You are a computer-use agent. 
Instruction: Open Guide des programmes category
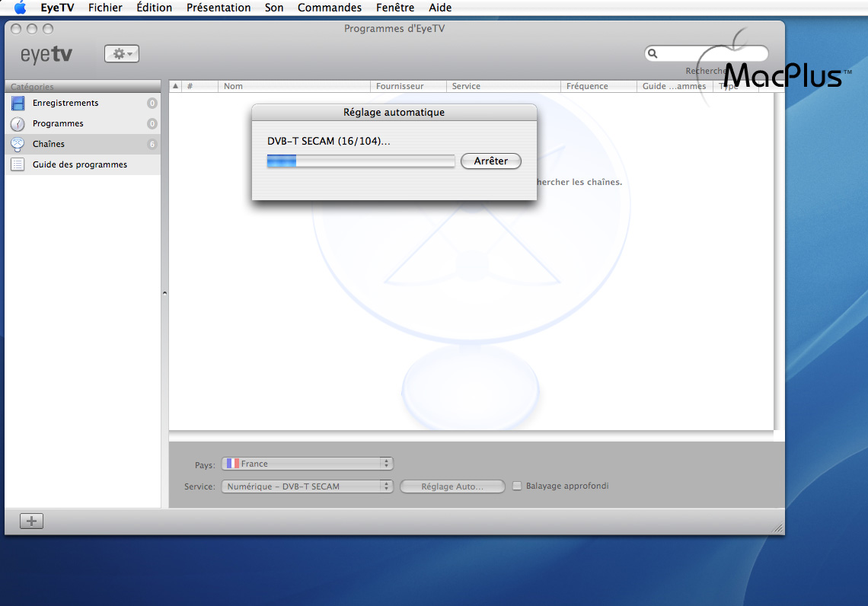coord(83,164)
